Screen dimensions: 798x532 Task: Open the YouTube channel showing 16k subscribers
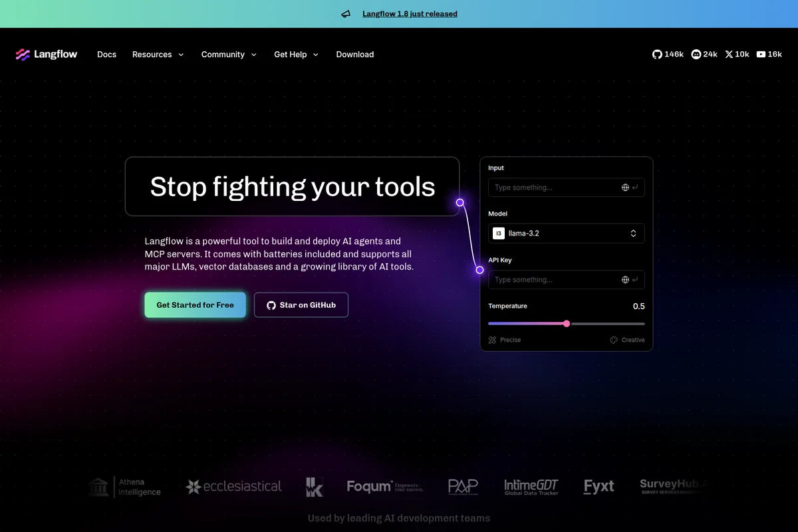(769, 54)
